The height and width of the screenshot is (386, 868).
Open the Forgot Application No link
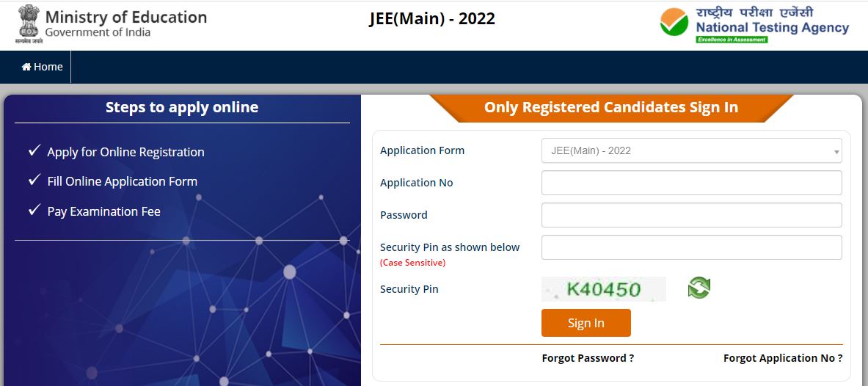pyautogui.click(x=783, y=358)
